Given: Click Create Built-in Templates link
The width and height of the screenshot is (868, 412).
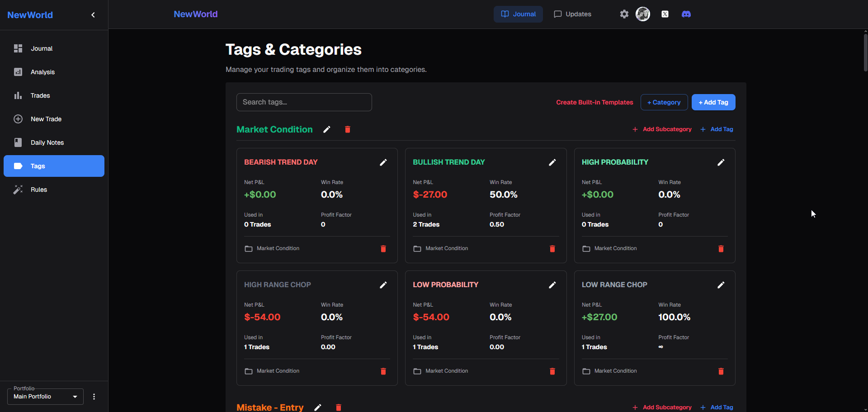Looking at the screenshot, I should (x=594, y=102).
